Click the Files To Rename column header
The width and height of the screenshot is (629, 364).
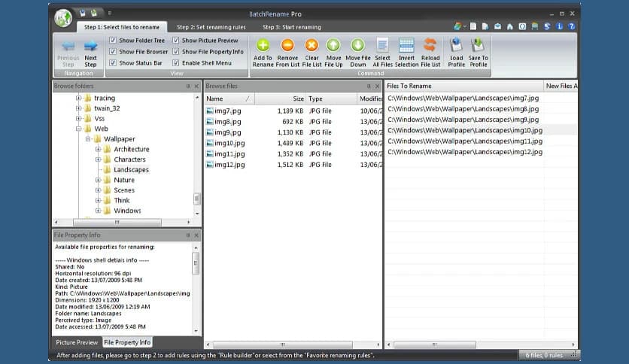(464, 86)
